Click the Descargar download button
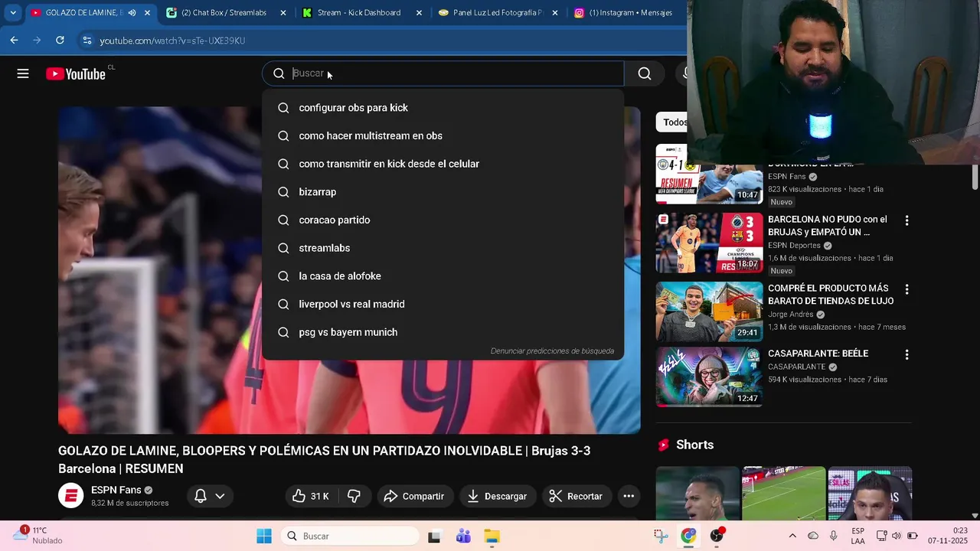The image size is (980, 551). (x=498, y=496)
